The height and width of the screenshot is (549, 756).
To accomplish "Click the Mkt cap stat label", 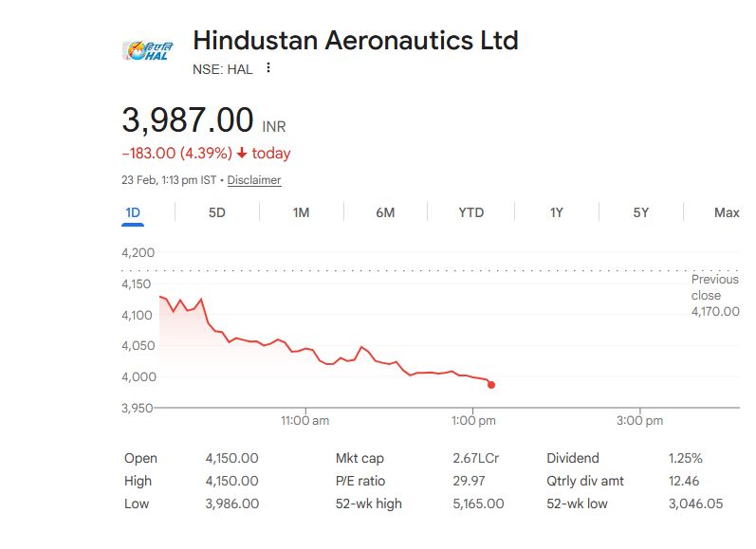I will 359,458.
